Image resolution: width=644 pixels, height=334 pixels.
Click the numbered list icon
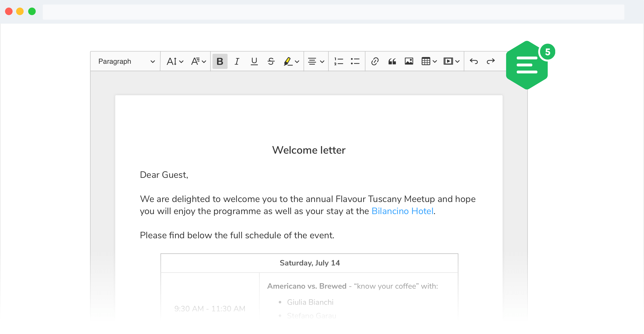[x=339, y=61]
